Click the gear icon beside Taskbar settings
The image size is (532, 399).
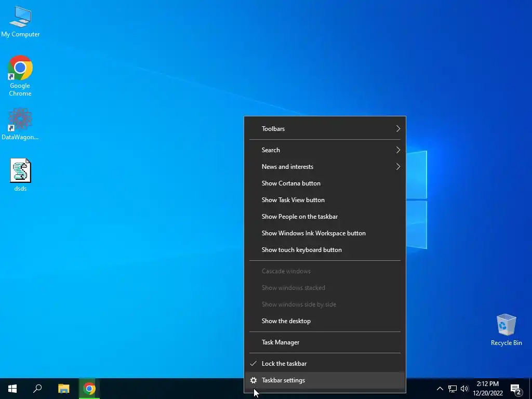click(x=254, y=380)
